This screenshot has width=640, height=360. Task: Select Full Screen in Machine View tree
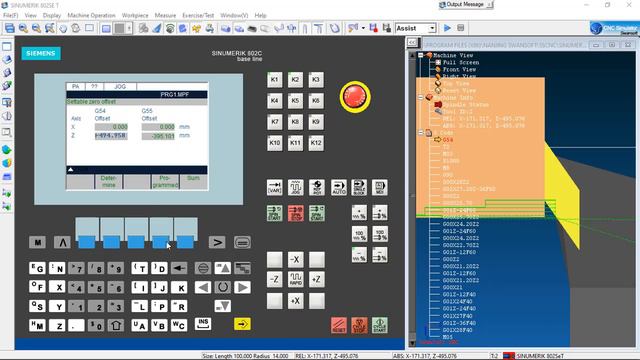(461, 62)
